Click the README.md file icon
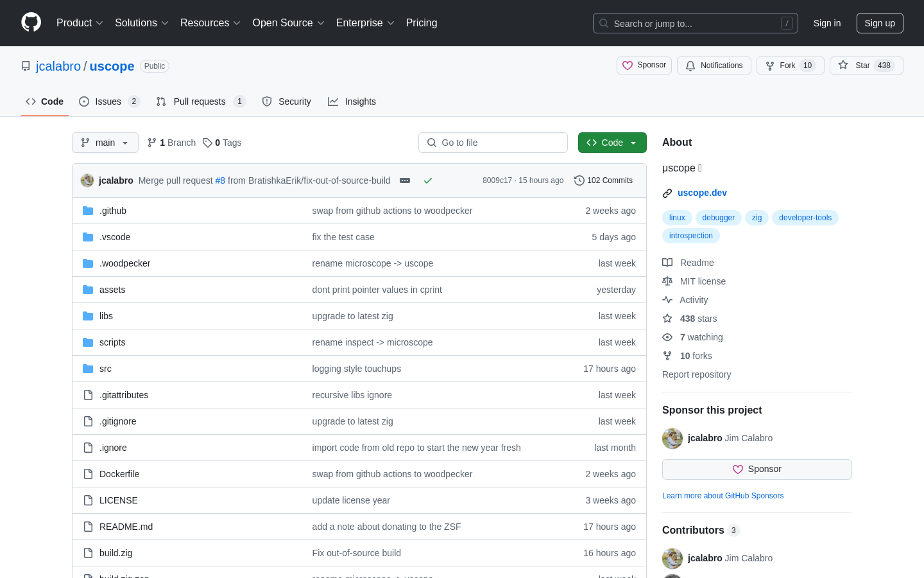 pyautogui.click(x=88, y=527)
